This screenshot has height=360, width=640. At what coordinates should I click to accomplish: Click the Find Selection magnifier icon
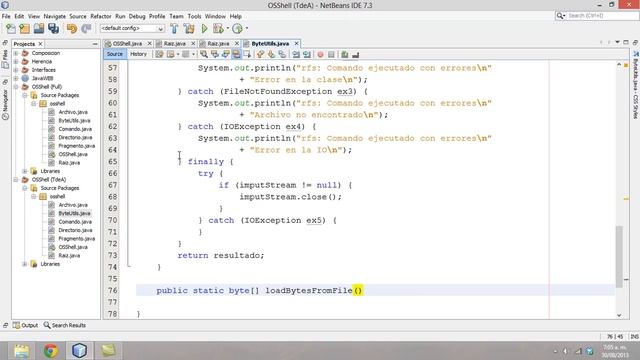click(x=204, y=54)
